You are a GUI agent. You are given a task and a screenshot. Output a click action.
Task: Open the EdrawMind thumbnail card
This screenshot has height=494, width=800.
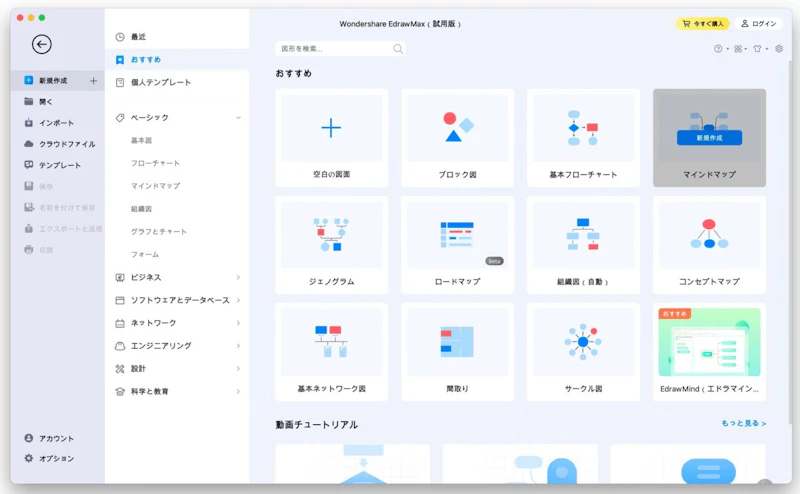coord(709,352)
